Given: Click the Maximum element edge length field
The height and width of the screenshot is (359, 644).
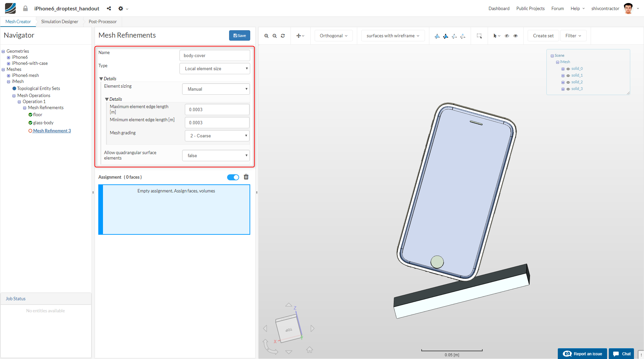Looking at the screenshot, I should [217, 109].
